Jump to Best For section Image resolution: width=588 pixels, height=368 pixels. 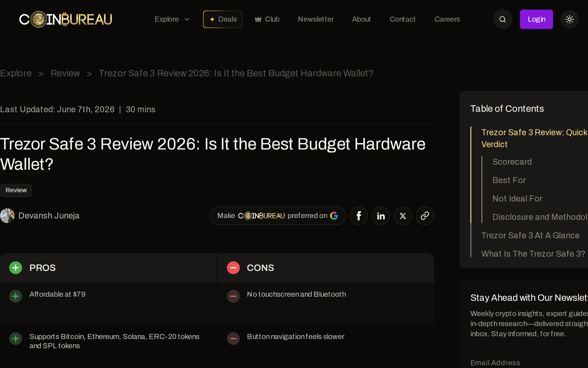(509, 180)
